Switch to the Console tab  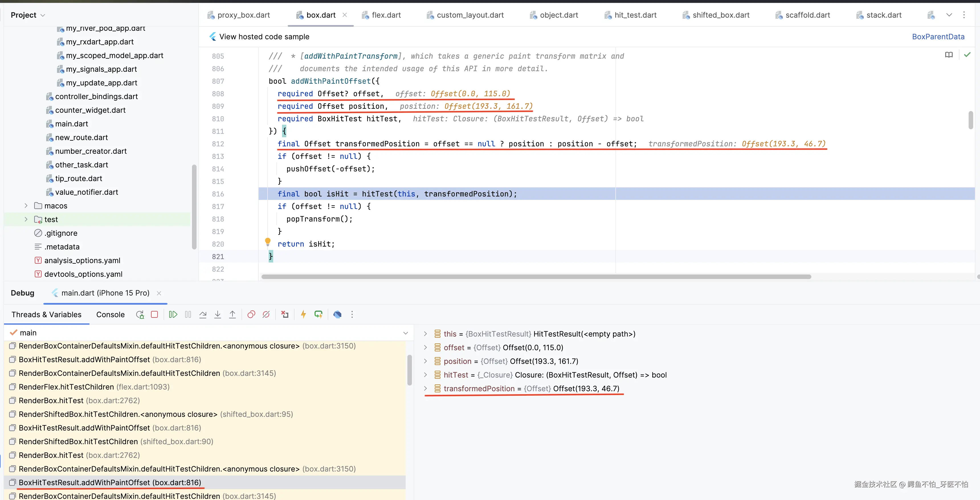coord(110,314)
